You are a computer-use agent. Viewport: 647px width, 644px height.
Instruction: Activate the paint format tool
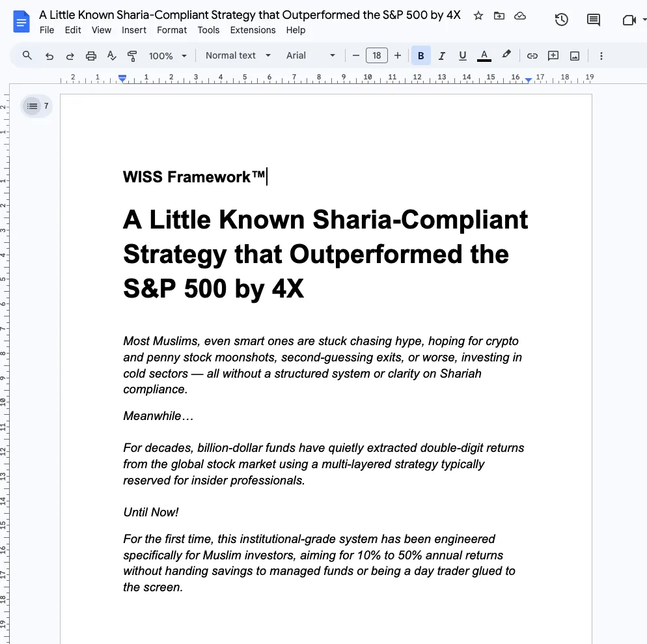(x=132, y=56)
